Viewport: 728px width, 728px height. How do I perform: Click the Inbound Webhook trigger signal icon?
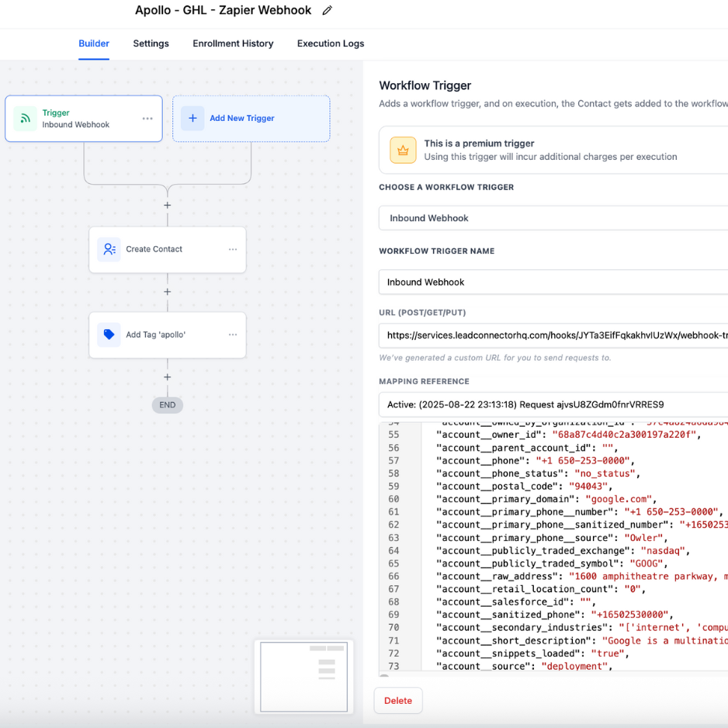(x=26, y=119)
